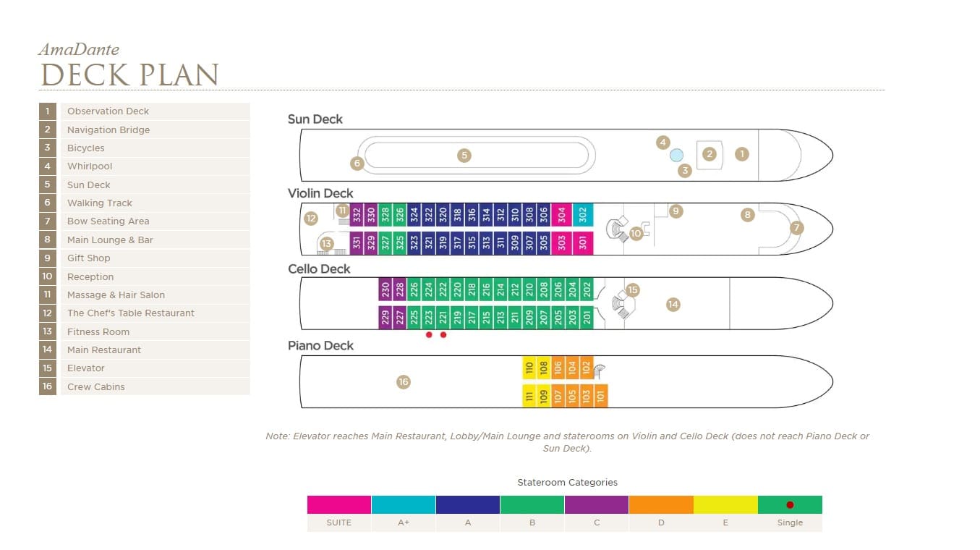
Task: Click circle marker 3 on the Sun Deck diagram
Action: pos(685,171)
